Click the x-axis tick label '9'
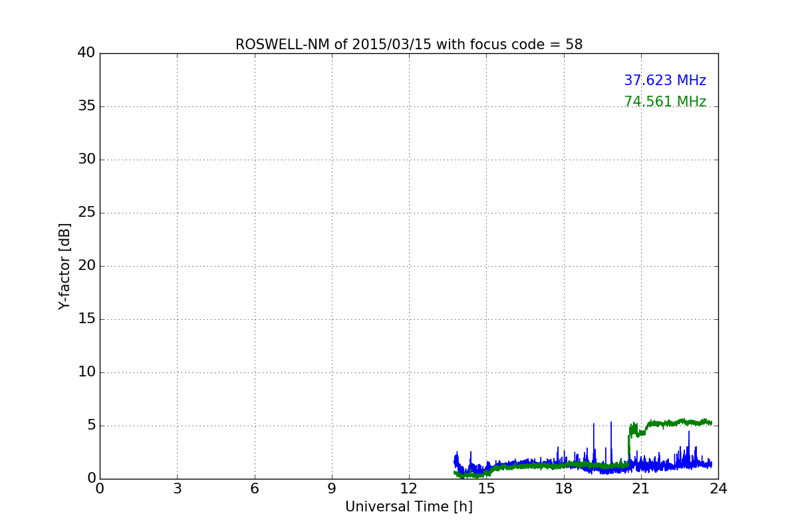798x532 pixels. [332, 489]
